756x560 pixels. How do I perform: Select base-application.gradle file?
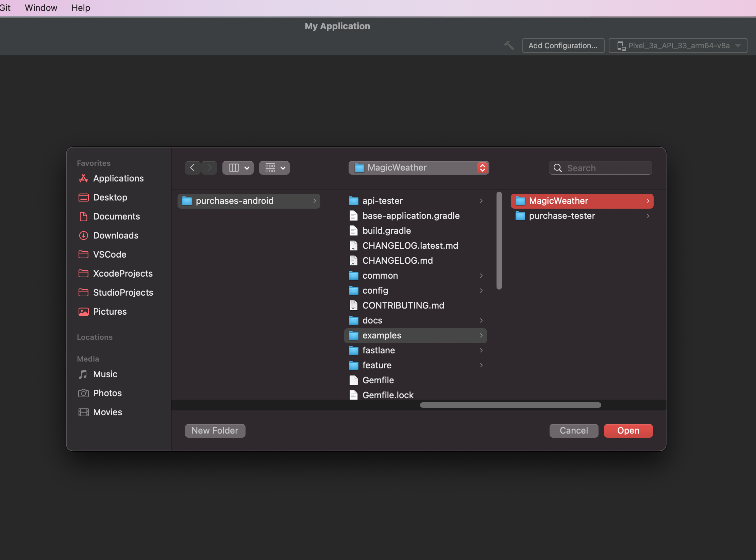(415, 216)
